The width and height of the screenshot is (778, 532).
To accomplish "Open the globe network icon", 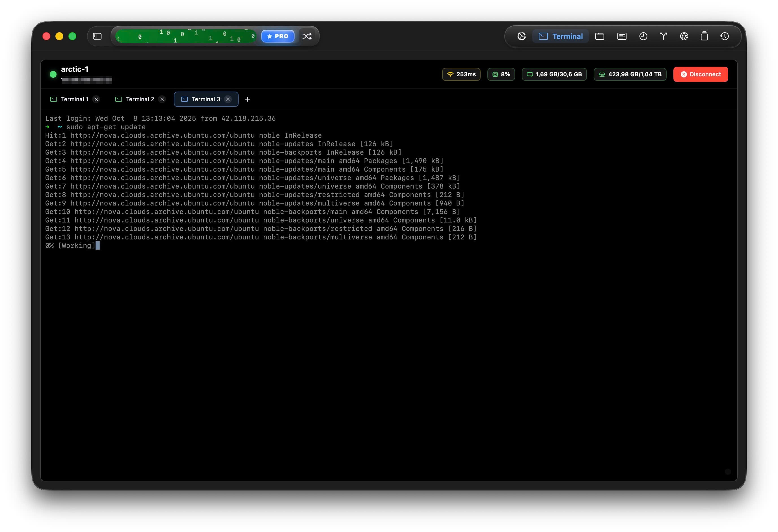I will click(684, 36).
